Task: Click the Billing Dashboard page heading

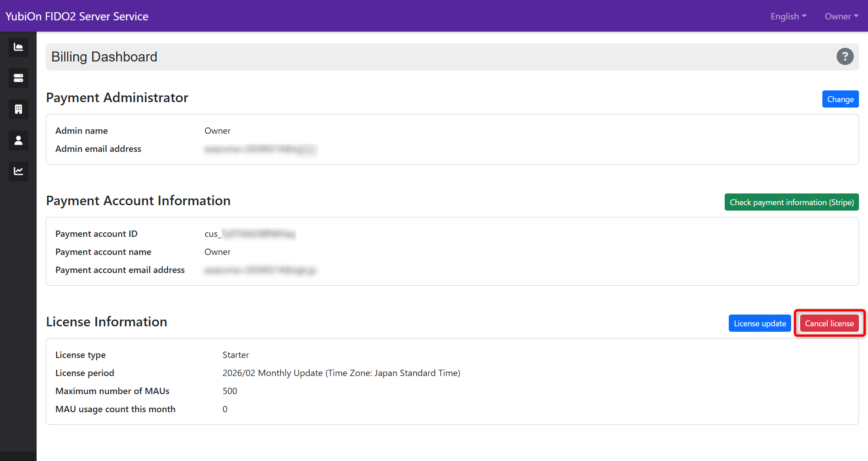Action: 104,57
